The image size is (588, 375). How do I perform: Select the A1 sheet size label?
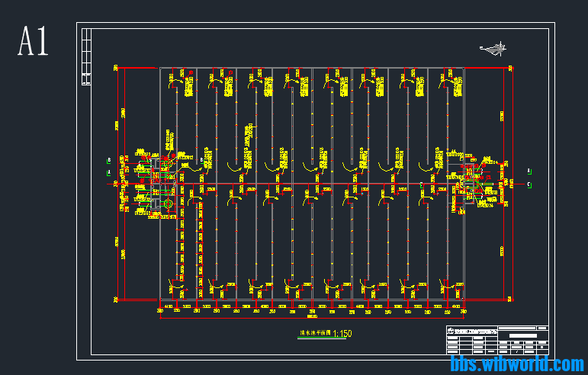tap(34, 42)
